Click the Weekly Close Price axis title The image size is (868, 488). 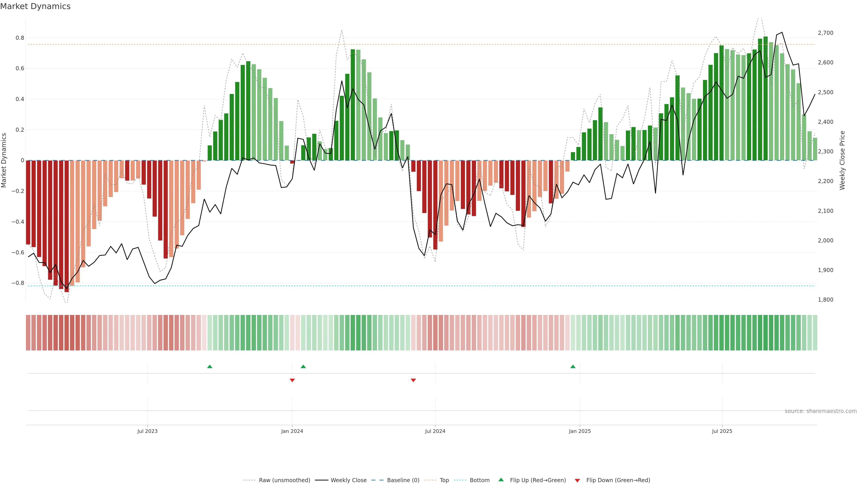click(842, 160)
